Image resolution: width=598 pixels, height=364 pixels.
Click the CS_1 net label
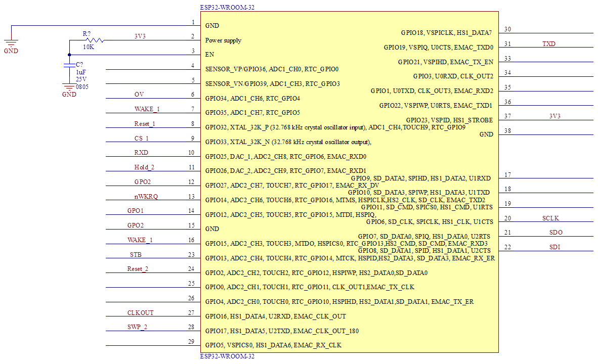142,139
